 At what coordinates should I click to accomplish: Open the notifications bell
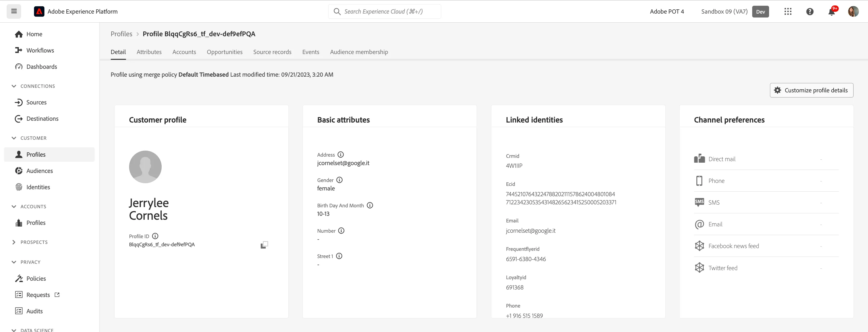[832, 11]
